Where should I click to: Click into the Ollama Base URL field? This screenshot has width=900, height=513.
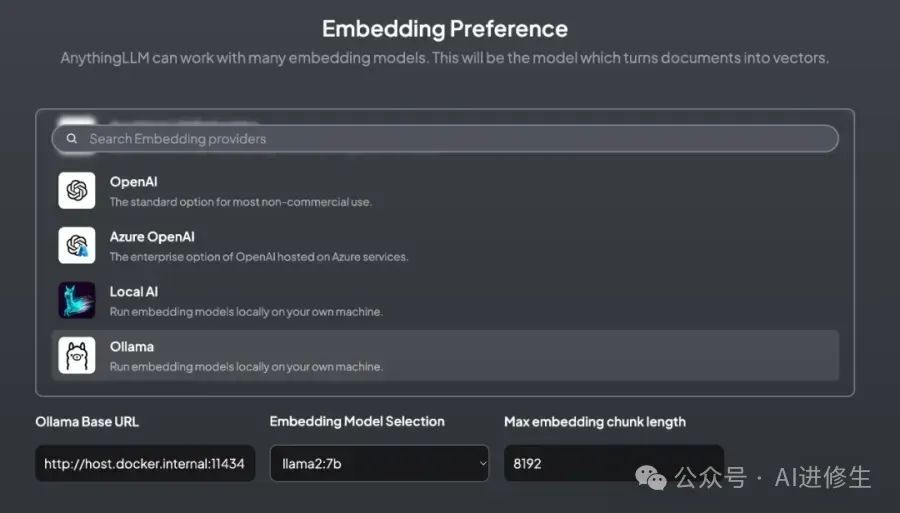pos(145,463)
